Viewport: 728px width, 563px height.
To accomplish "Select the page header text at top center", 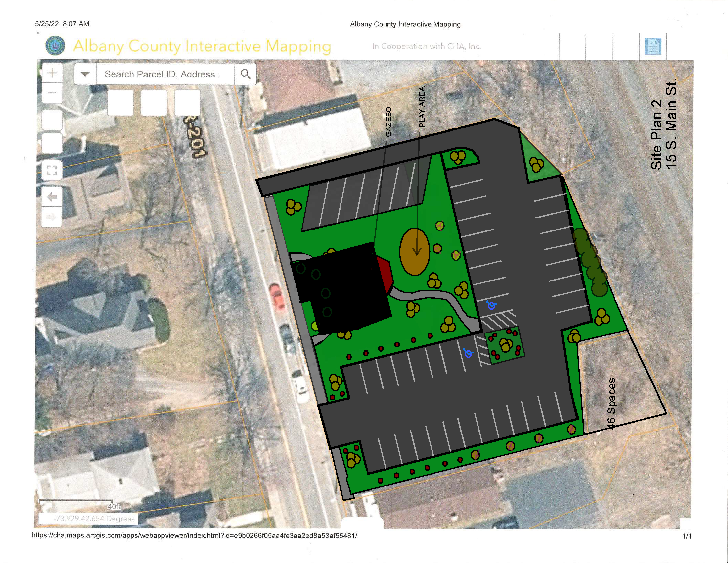I will 405,24.
